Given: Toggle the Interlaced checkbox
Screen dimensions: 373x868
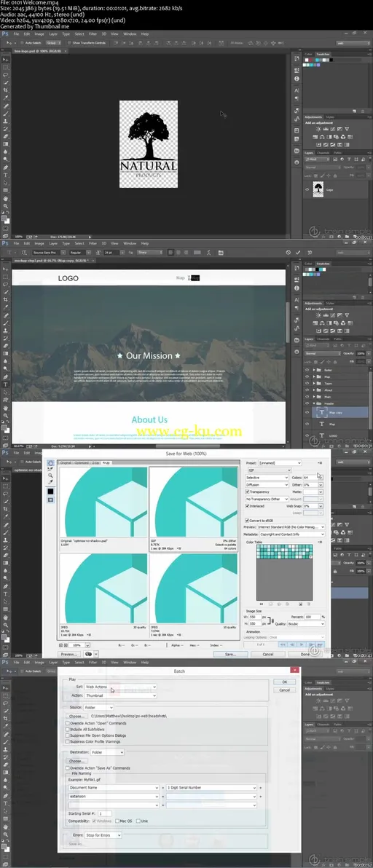Looking at the screenshot, I should point(248,506).
